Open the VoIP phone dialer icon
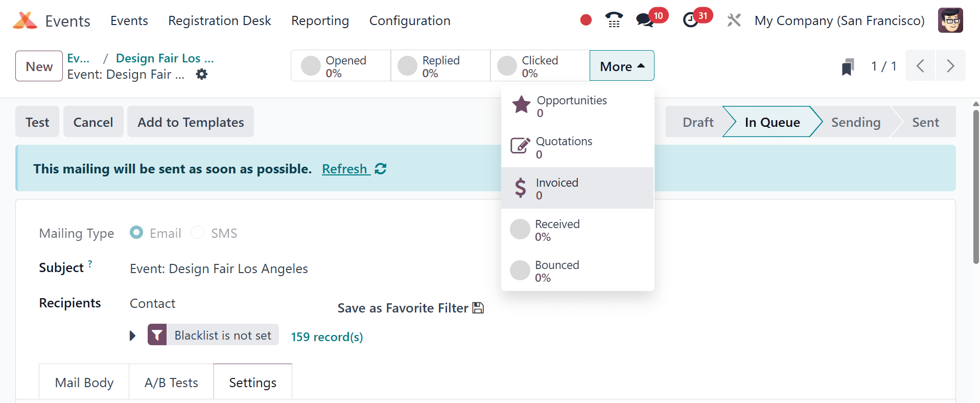Image resolution: width=980 pixels, height=403 pixels. pyautogui.click(x=614, y=20)
